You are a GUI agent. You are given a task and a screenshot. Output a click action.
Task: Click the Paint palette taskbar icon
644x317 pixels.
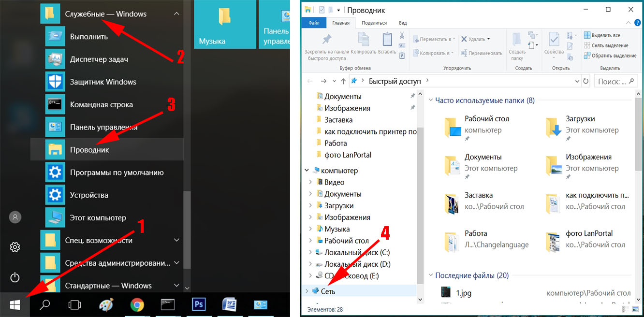click(x=106, y=304)
